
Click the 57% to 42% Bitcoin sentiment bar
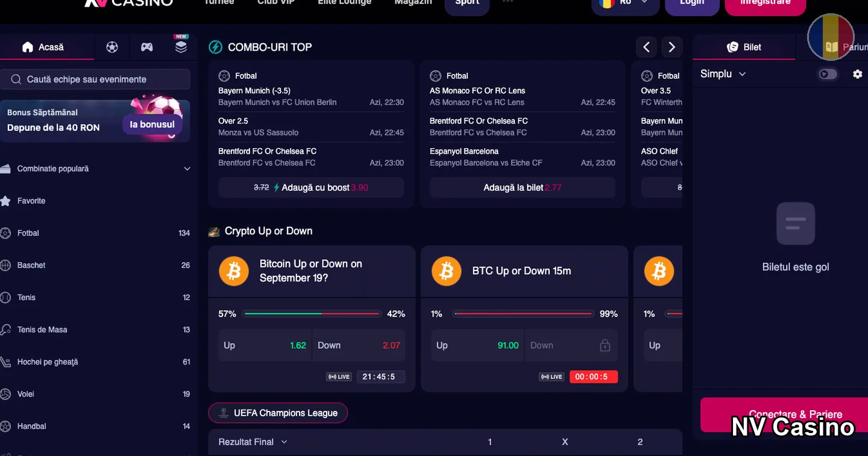tap(312, 314)
